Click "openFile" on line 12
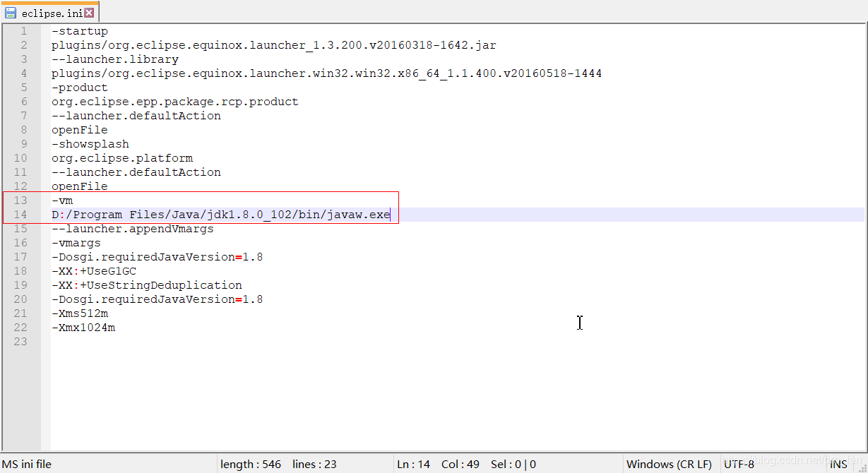This screenshot has width=868, height=473. coord(80,186)
